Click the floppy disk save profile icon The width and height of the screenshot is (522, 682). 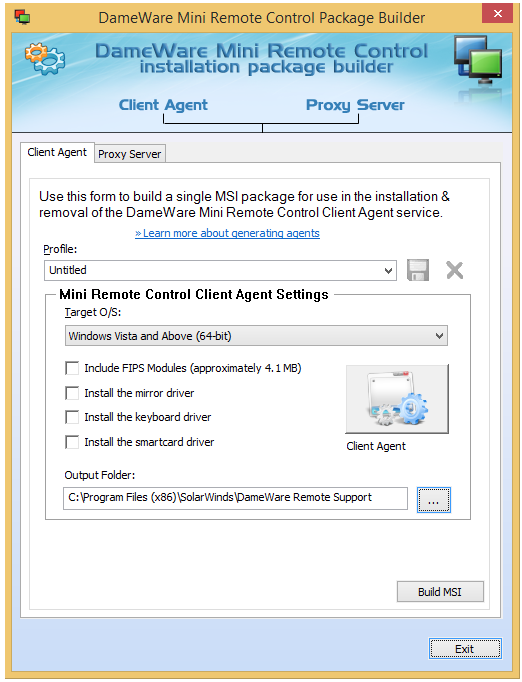coord(418,270)
